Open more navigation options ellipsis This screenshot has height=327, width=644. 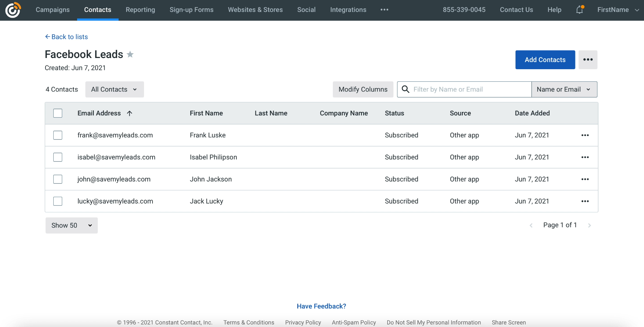point(384,10)
